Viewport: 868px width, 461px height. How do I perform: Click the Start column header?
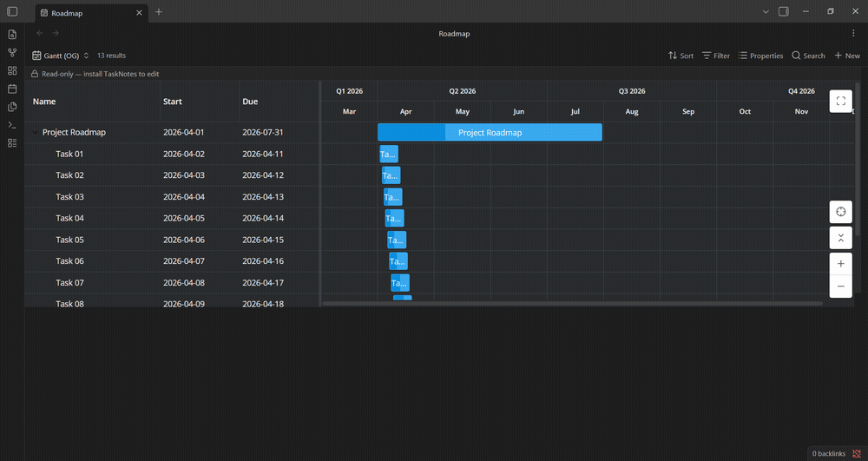coord(200,102)
